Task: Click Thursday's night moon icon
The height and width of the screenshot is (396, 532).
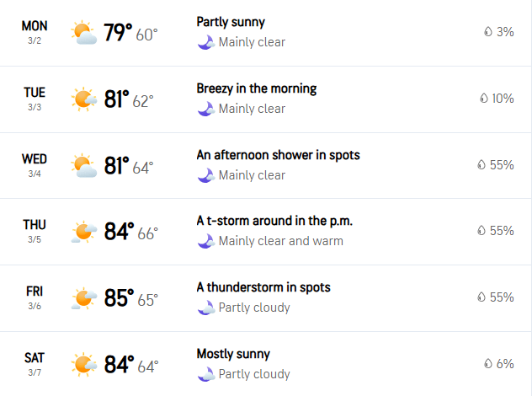Action: [x=205, y=241]
